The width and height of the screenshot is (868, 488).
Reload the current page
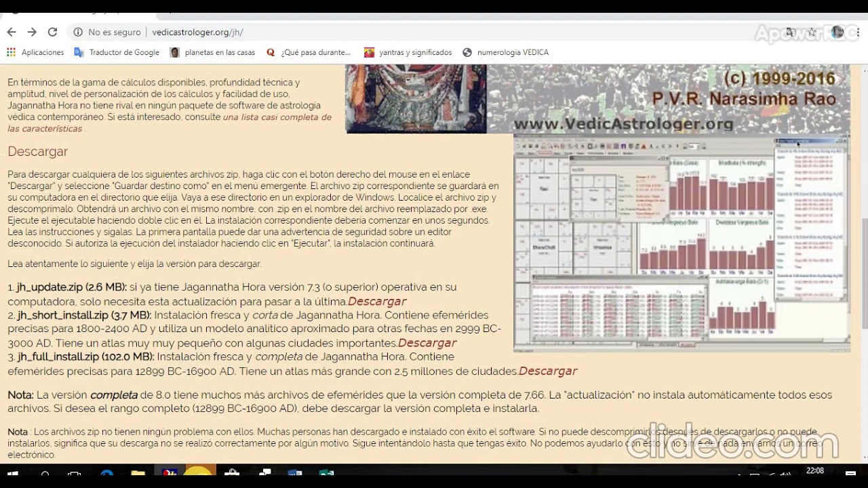pyautogui.click(x=52, y=32)
